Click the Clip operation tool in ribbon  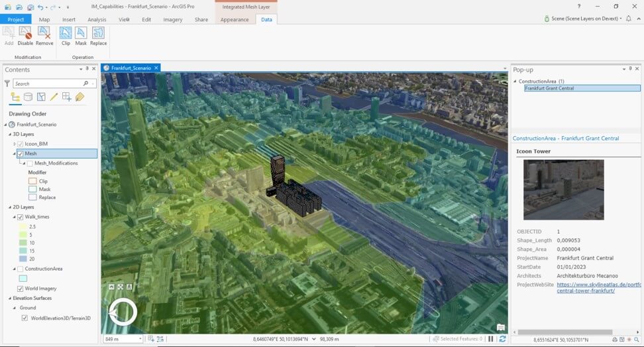point(66,36)
